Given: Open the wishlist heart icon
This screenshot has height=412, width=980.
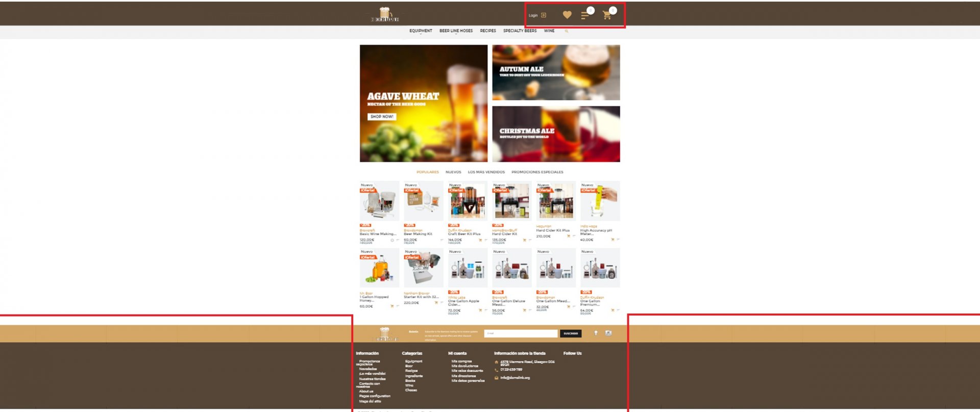Looking at the screenshot, I should click(567, 15).
